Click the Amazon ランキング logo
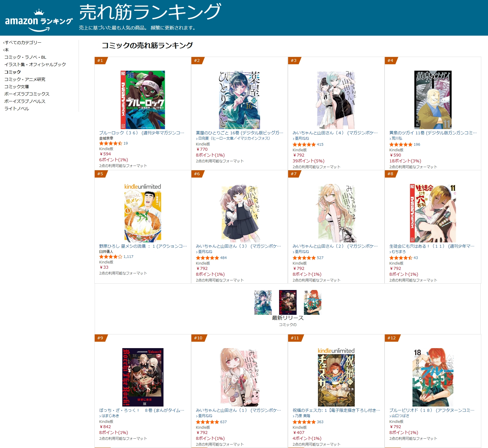Screen dimensions: 488x448 pos(39,20)
